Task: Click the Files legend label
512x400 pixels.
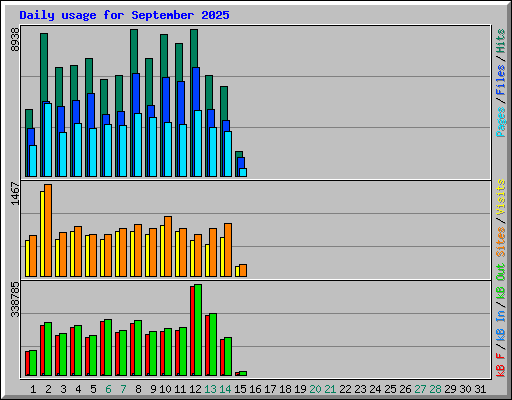Action: pyautogui.click(x=501, y=80)
